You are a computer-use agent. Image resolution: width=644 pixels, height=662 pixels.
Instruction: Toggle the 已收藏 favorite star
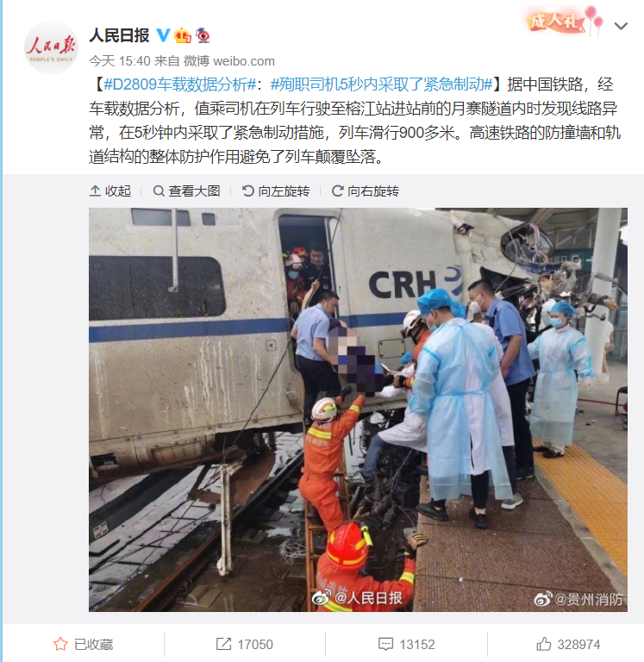(83, 644)
